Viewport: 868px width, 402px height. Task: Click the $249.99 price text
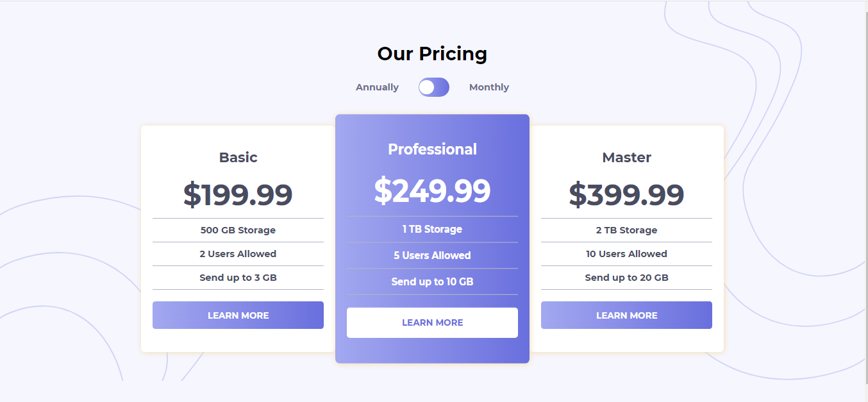[432, 190]
